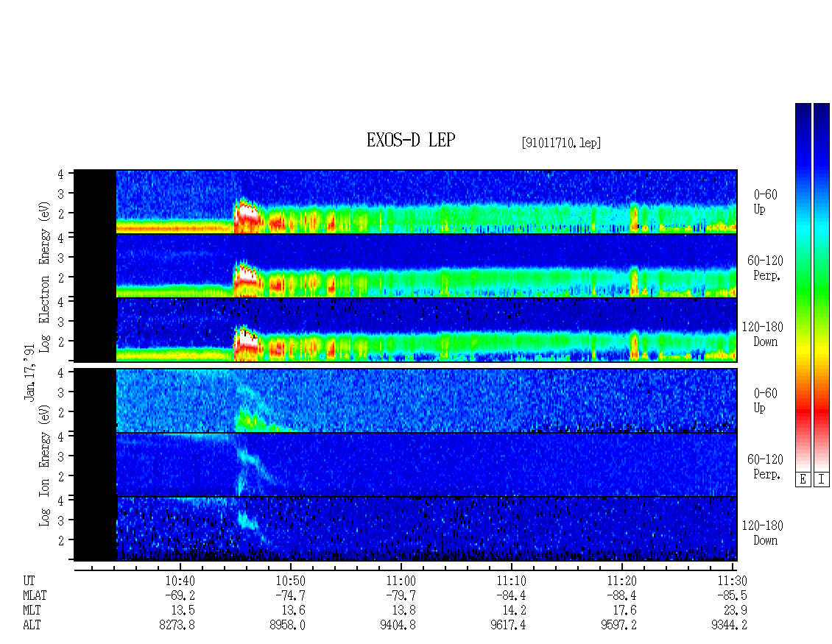Click the UT row label

click(x=29, y=581)
